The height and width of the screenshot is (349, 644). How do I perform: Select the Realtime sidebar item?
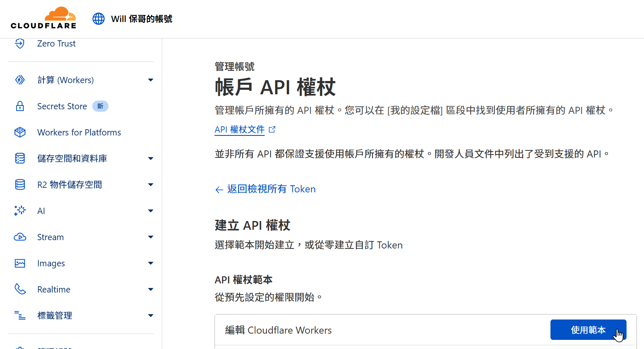54,289
